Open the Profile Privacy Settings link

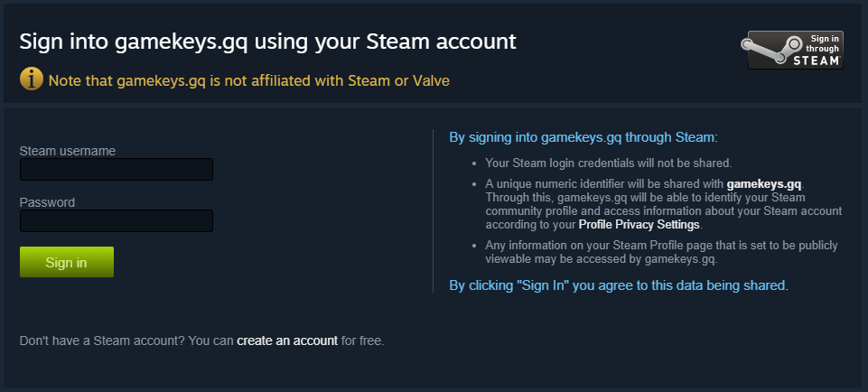[x=639, y=224]
